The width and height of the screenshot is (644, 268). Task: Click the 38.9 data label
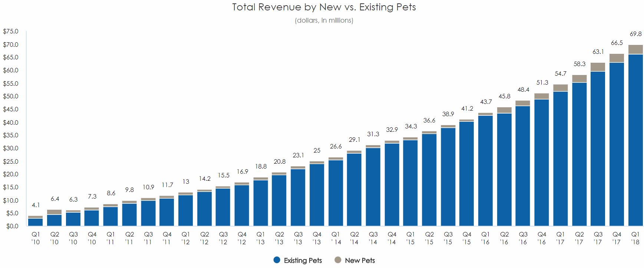[x=448, y=114]
